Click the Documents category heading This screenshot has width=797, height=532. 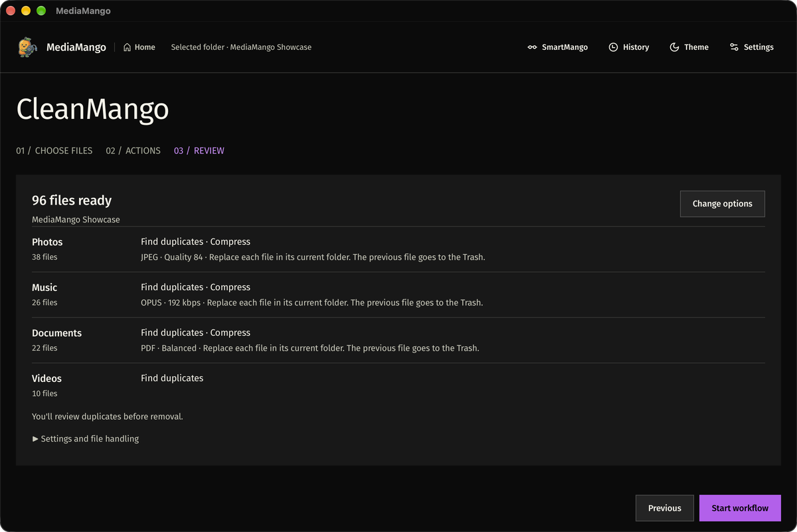tap(56, 333)
